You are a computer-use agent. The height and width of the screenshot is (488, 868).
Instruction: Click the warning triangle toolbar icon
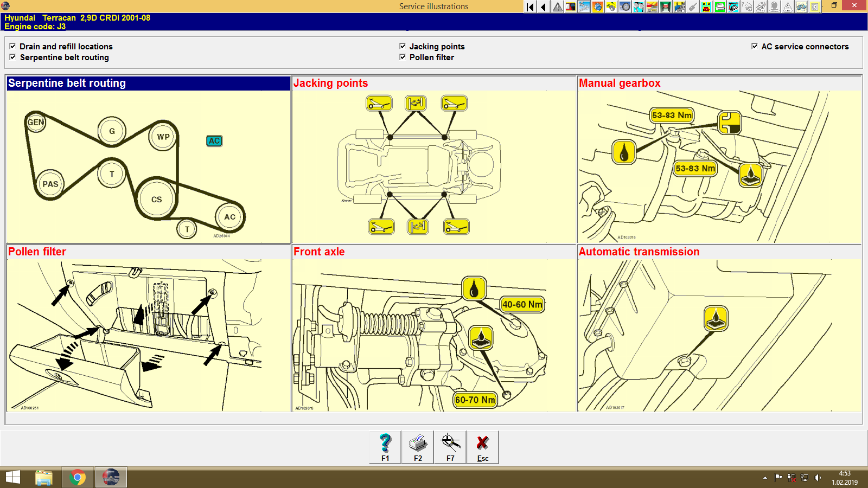pos(557,7)
